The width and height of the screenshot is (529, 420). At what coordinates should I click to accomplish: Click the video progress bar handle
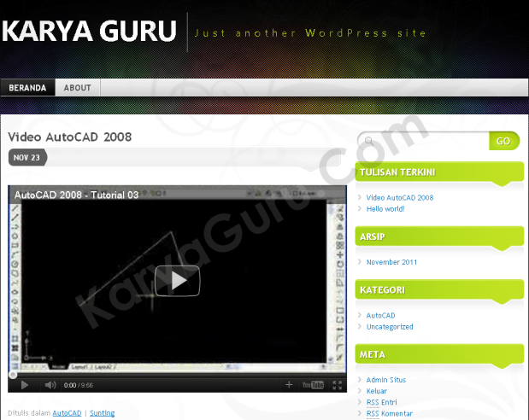click(x=13, y=375)
